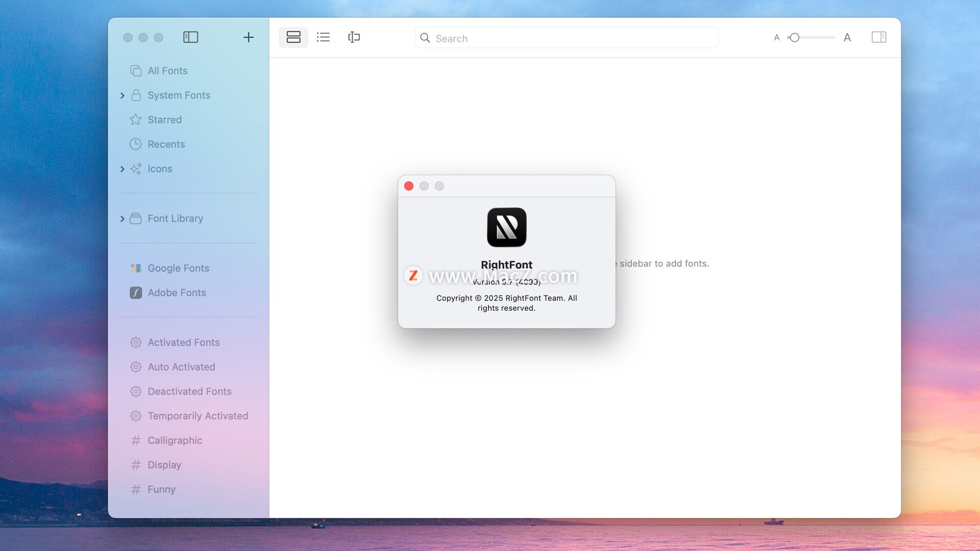Click the large A font size icon

tap(847, 38)
